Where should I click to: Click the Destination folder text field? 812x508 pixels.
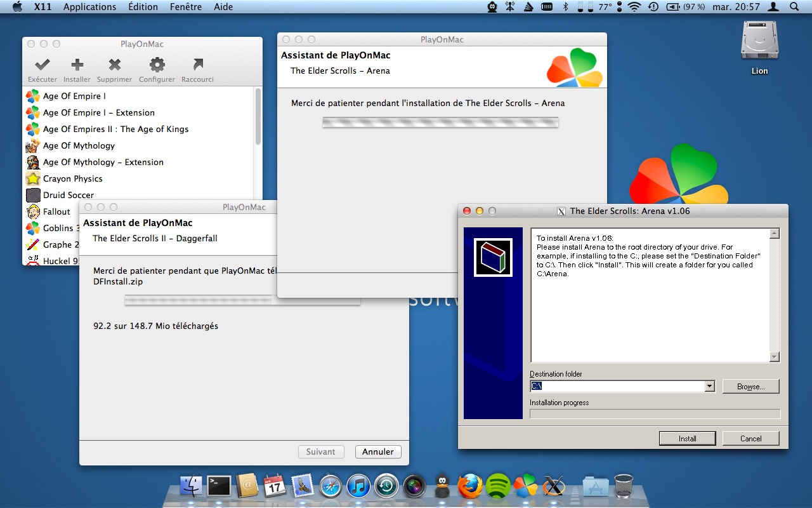coord(617,386)
